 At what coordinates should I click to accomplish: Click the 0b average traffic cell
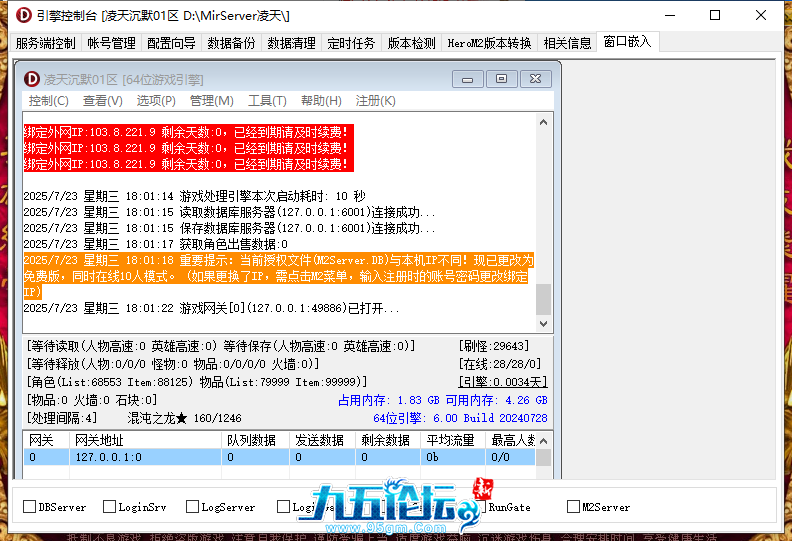453,457
